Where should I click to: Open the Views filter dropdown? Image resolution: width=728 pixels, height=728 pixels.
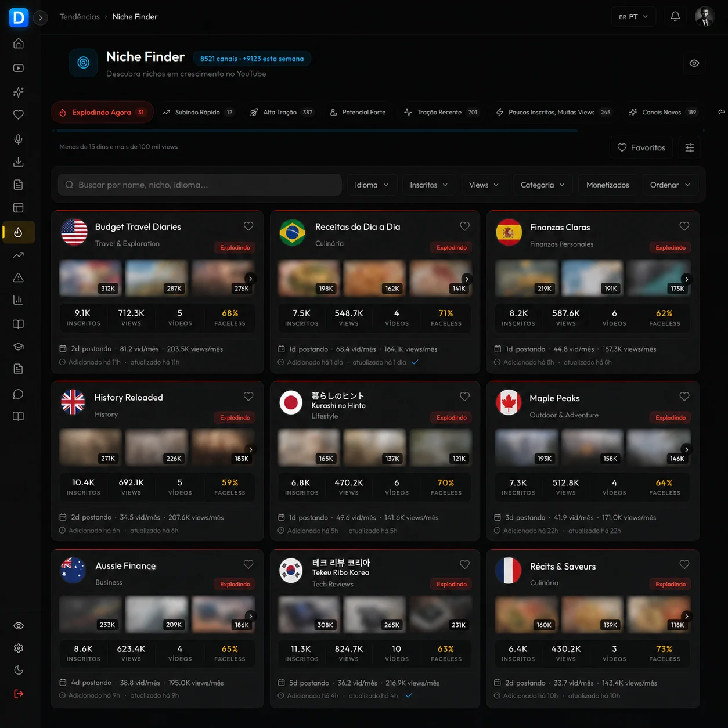(484, 185)
